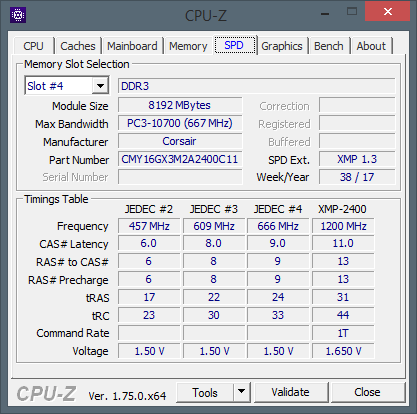
Task: Switch to the Caches tab
Action: pyautogui.click(x=78, y=46)
